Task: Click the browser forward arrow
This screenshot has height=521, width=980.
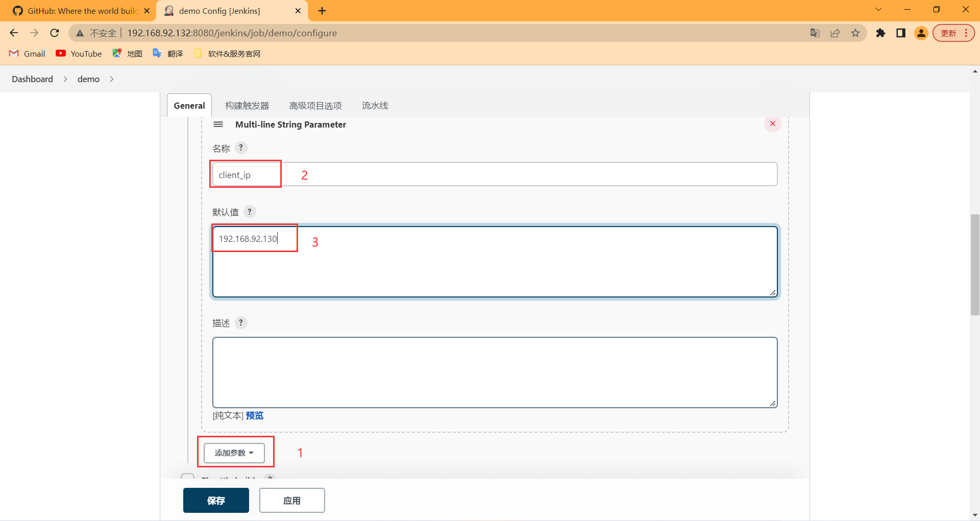Action: (x=34, y=33)
